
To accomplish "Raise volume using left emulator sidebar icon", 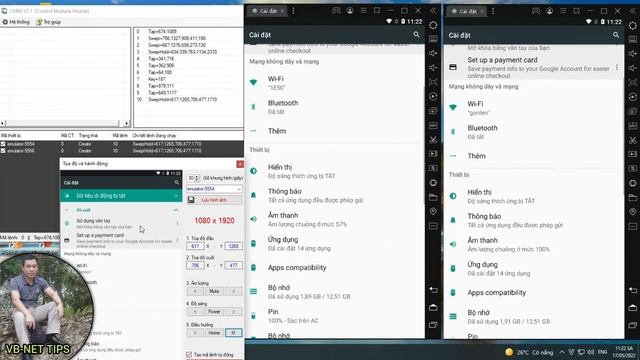I will 433,53.
